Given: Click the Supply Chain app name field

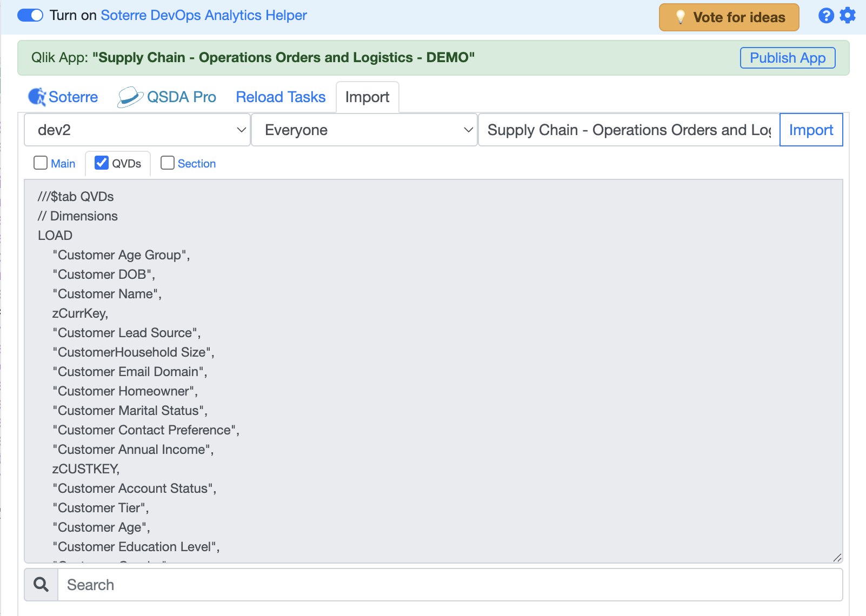Looking at the screenshot, I should pyautogui.click(x=629, y=130).
